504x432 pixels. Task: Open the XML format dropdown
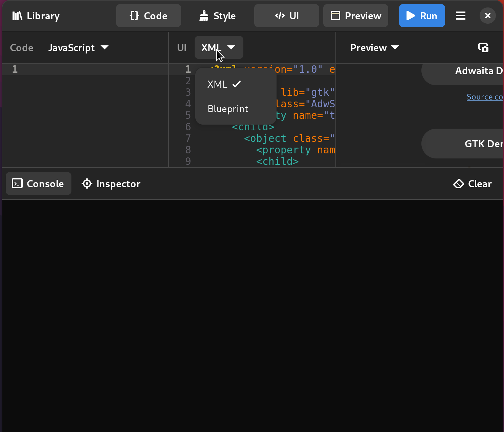coord(218,47)
